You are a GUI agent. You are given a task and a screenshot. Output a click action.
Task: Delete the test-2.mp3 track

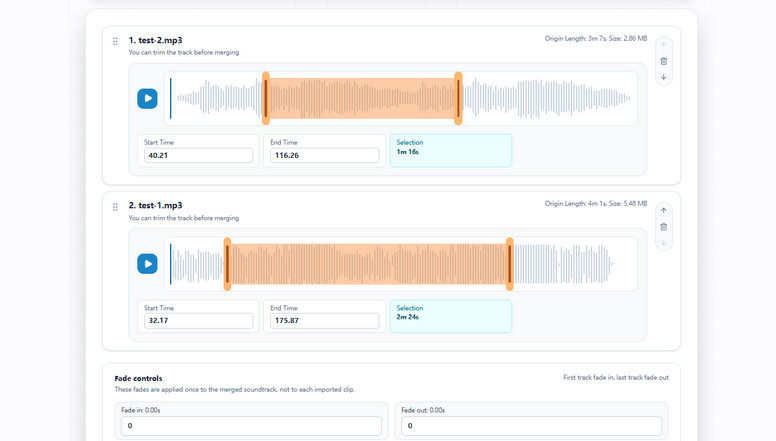coord(664,61)
